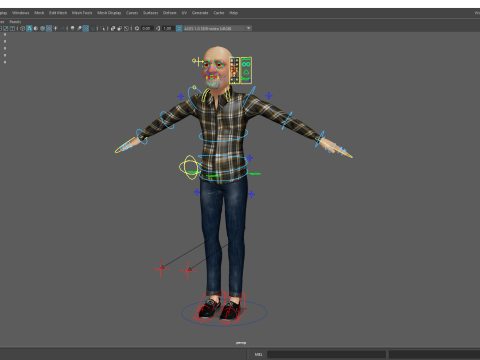Open the UV menu
Viewport: 480px width, 360px height.
click(x=184, y=13)
